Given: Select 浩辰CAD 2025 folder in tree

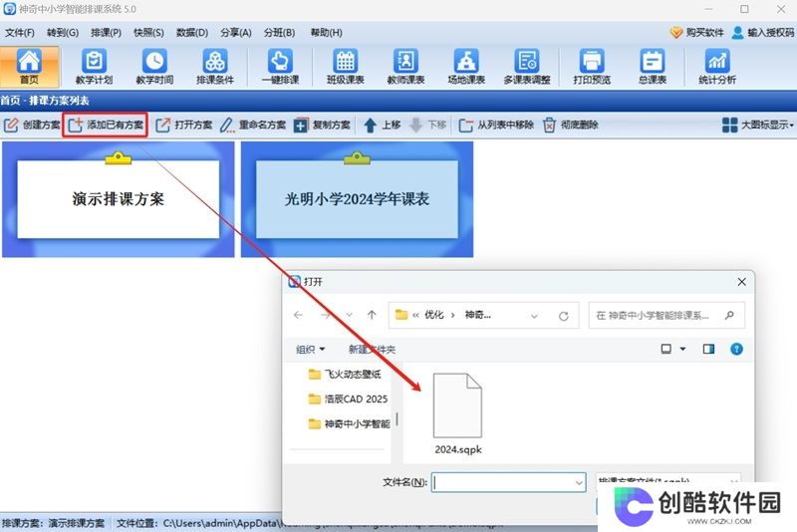Looking at the screenshot, I should coord(348,399).
